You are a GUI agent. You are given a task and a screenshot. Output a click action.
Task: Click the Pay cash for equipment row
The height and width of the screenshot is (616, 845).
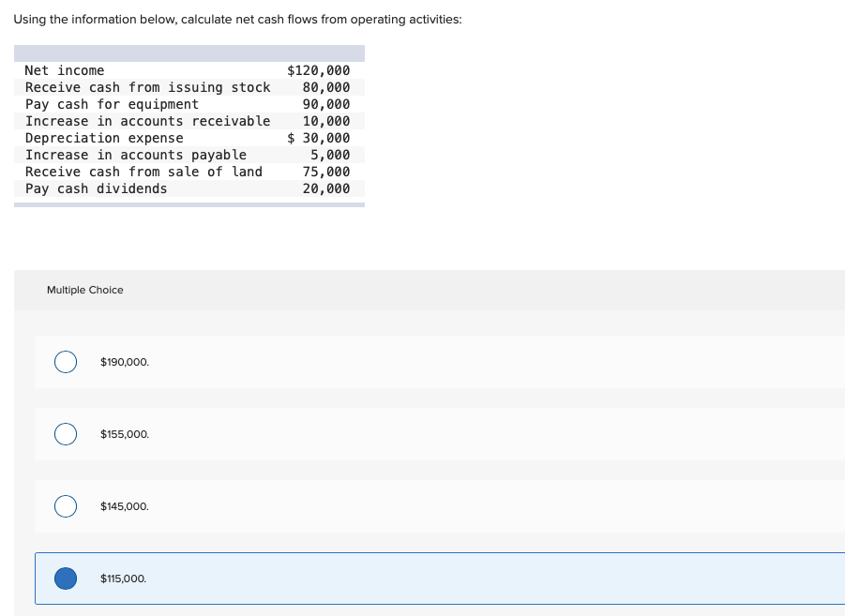[188, 104]
